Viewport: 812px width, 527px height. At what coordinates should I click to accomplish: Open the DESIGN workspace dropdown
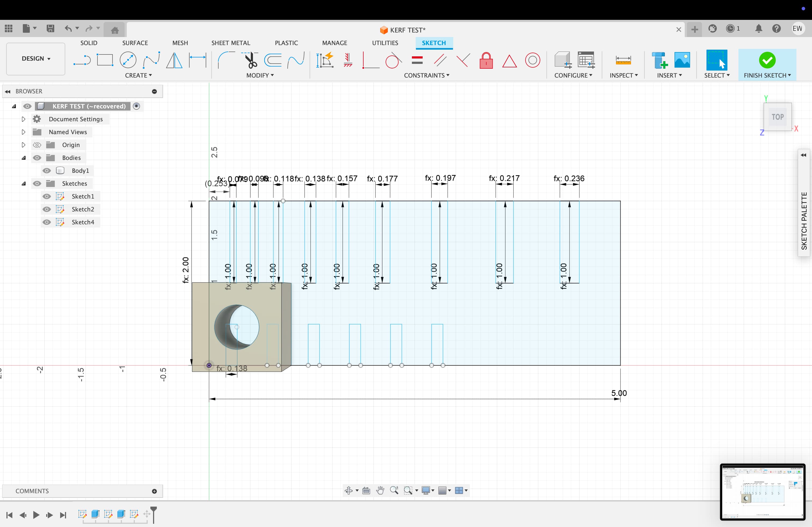(36, 59)
